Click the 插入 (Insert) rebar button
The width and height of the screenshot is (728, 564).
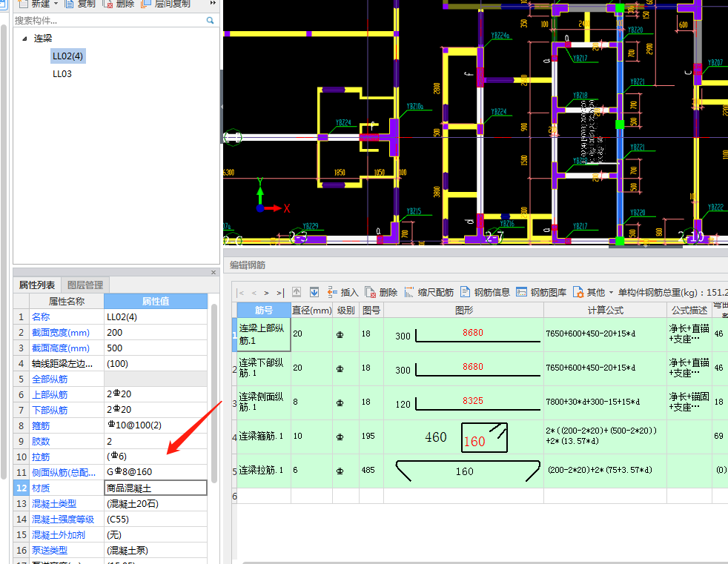[343, 292]
